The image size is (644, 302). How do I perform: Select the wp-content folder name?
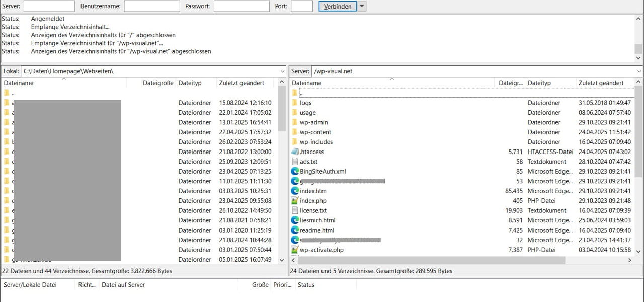315,132
